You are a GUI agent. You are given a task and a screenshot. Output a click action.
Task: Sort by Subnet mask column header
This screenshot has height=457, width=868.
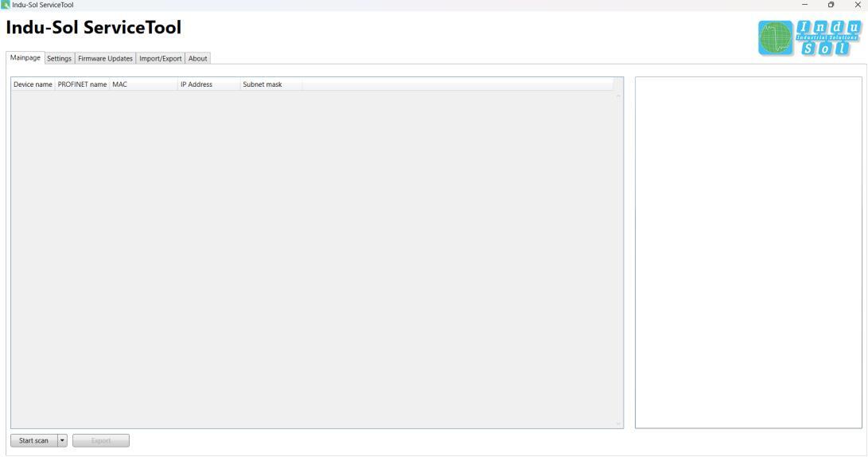(271, 84)
